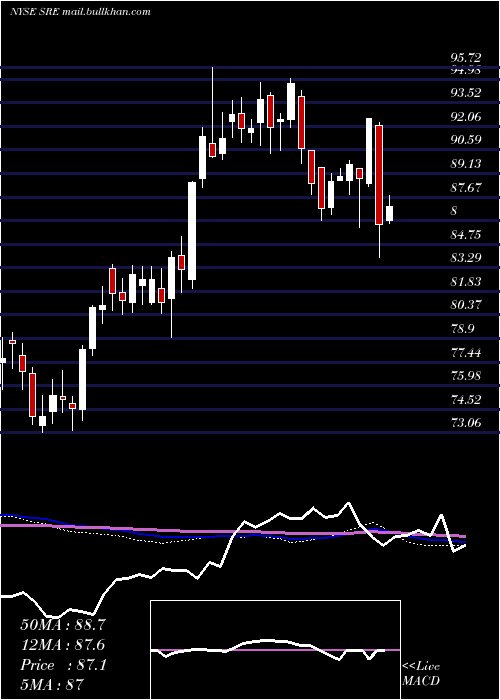
Task: Click the 75.98 price axis label
Action: coord(467,376)
